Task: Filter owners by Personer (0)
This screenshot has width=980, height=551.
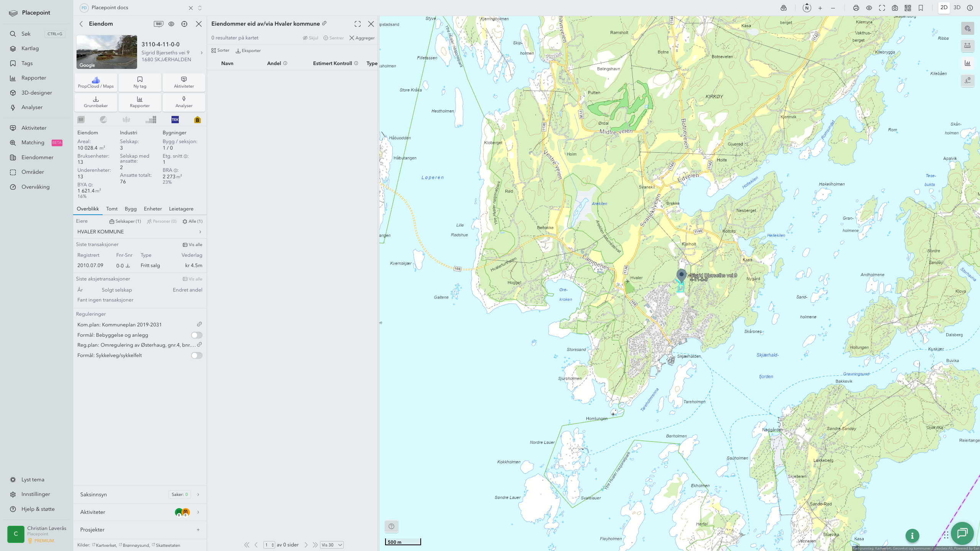Action: tap(162, 222)
